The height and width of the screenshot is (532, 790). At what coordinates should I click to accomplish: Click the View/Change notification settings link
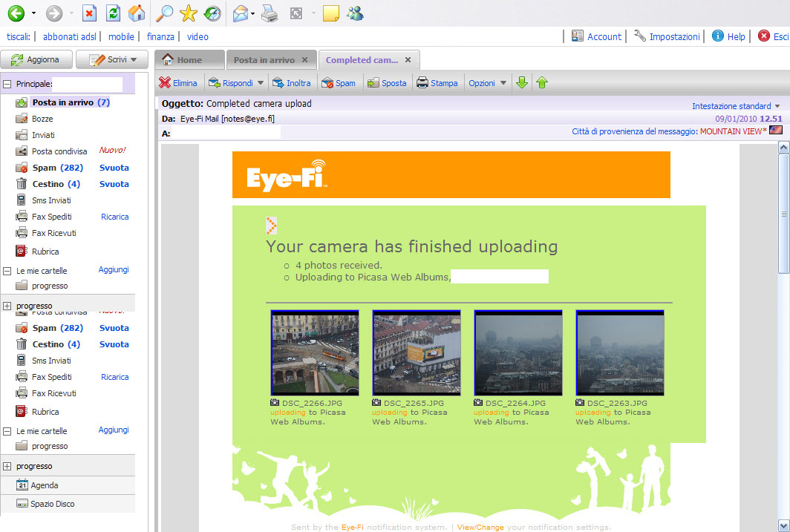[480, 527]
